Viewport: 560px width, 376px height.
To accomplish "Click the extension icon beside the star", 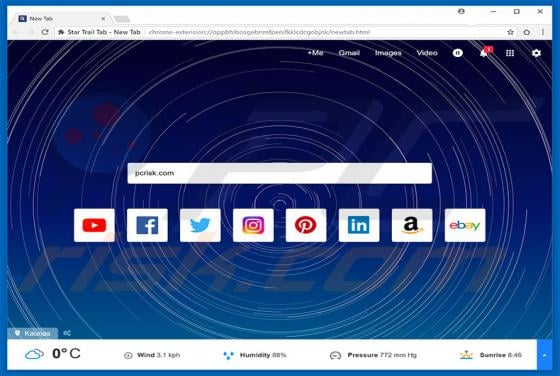I will tap(526, 32).
